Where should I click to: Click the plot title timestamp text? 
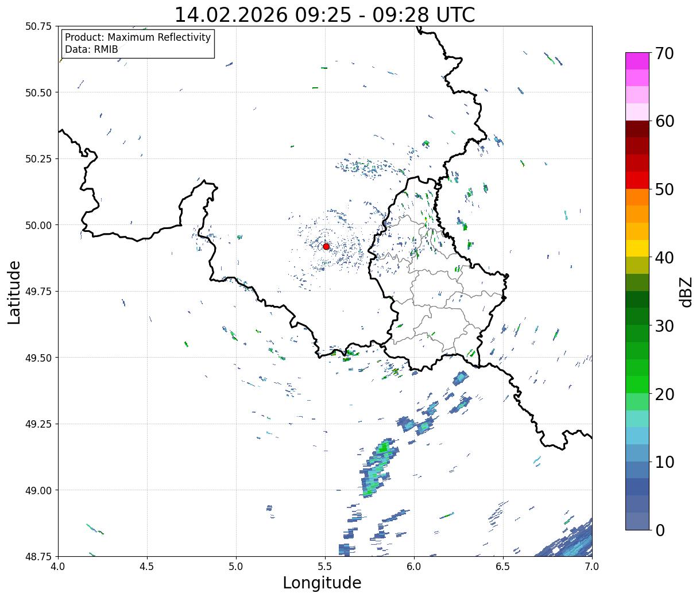point(324,15)
